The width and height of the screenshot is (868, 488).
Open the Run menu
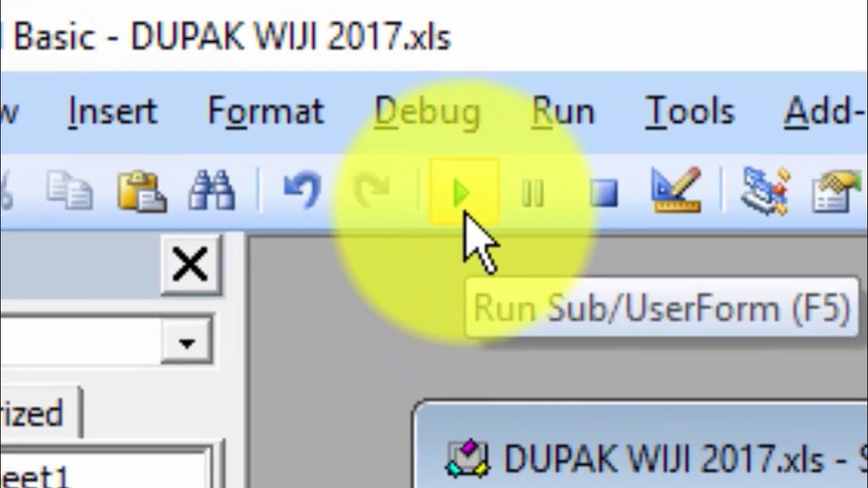point(563,112)
